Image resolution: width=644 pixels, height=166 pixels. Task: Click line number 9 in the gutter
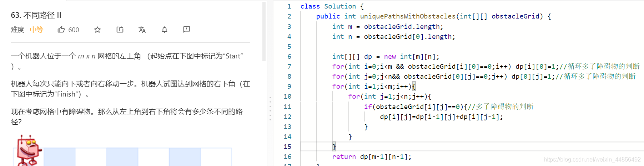point(289,87)
